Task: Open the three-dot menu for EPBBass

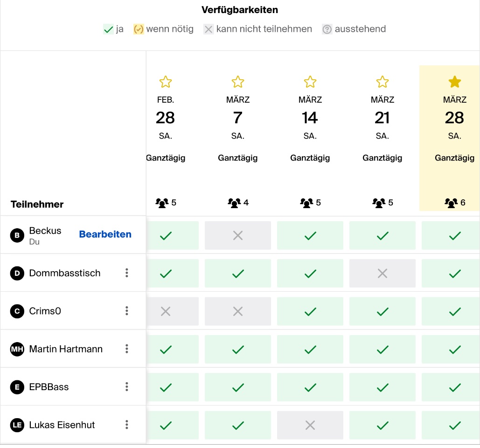Action: click(x=127, y=387)
